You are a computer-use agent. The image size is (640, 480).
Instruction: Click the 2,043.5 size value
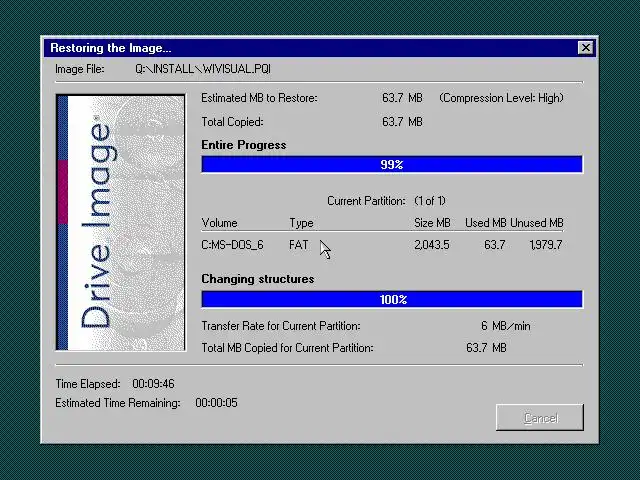point(432,245)
